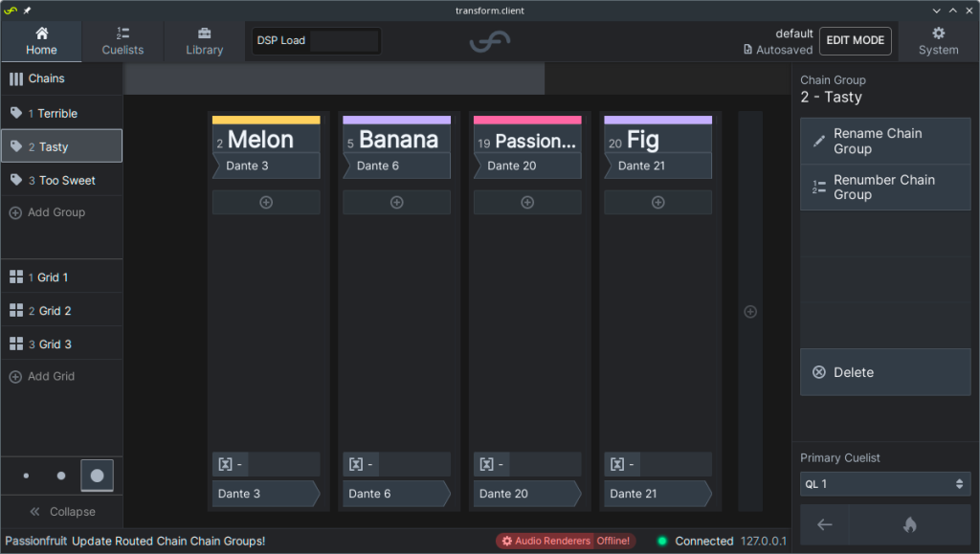980x554 pixels.
Task: Collapse the left sidebar
Action: 62,512
